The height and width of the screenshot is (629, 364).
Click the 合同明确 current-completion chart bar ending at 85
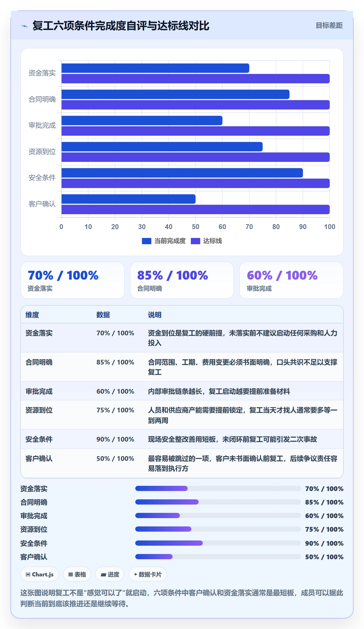(175, 94)
